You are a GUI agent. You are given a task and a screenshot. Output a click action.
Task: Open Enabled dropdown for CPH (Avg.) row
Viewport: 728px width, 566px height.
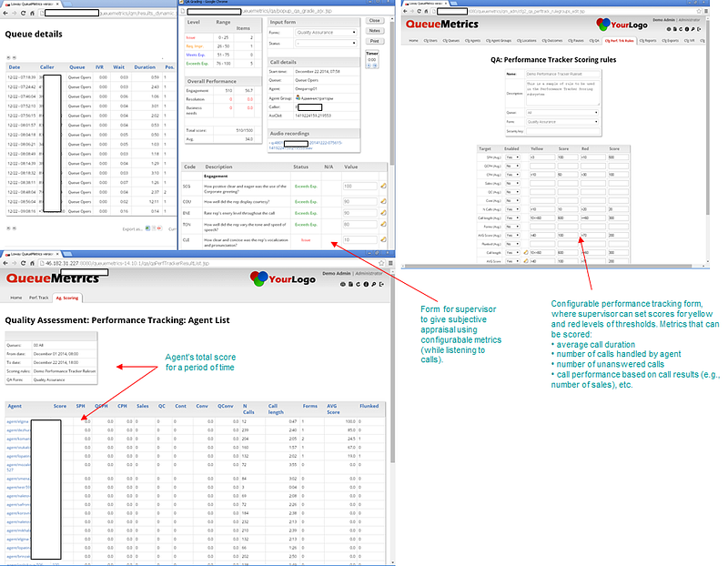pyautogui.click(x=512, y=175)
